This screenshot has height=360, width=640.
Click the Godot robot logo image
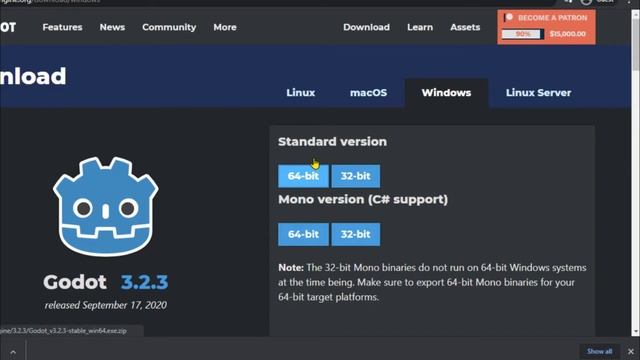pos(106,207)
